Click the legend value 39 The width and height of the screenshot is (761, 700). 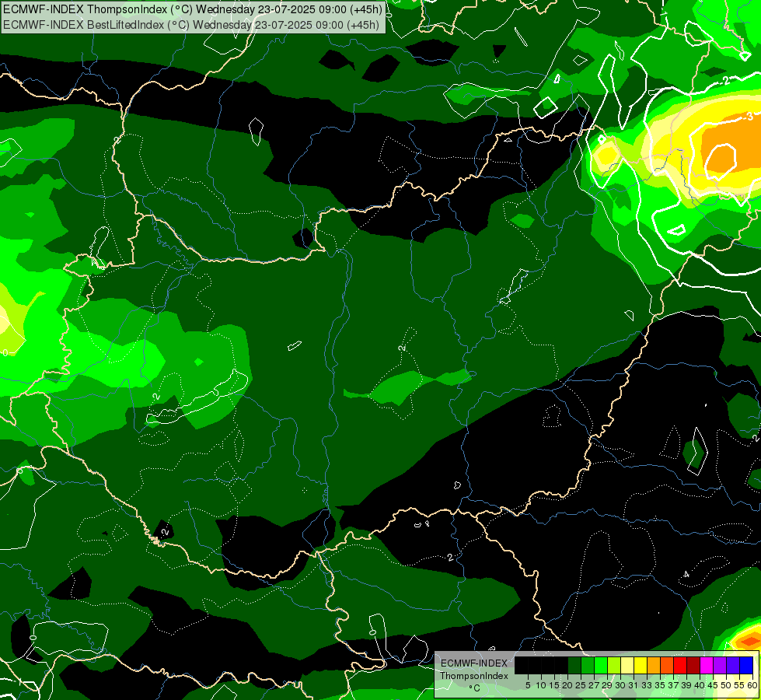686,685
